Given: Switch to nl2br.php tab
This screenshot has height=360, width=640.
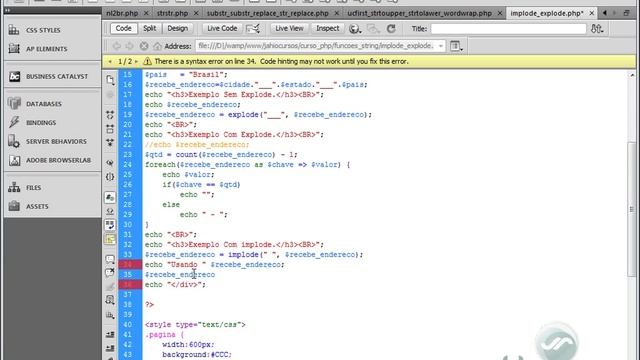Looking at the screenshot, I should (x=122, y=13).
